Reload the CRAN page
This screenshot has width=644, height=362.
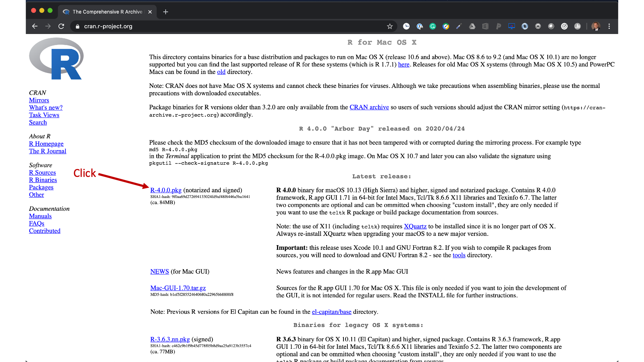(x=61, y=26)
